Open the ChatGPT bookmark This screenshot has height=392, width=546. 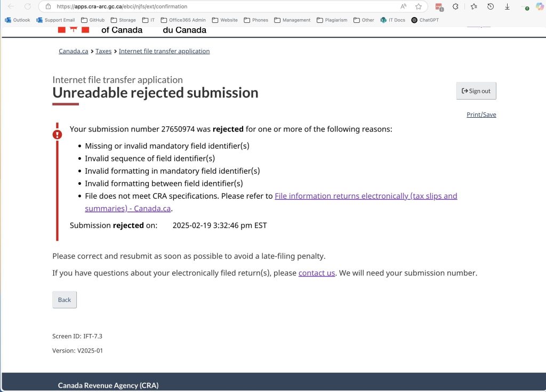425,20
